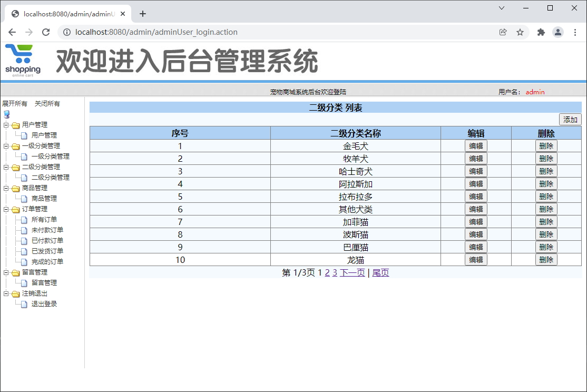The width and height of the screenshot is (587, 392).
Task: Delete the 巴厘猫 row
Action: pyautogui.click(x=546, y=247)
